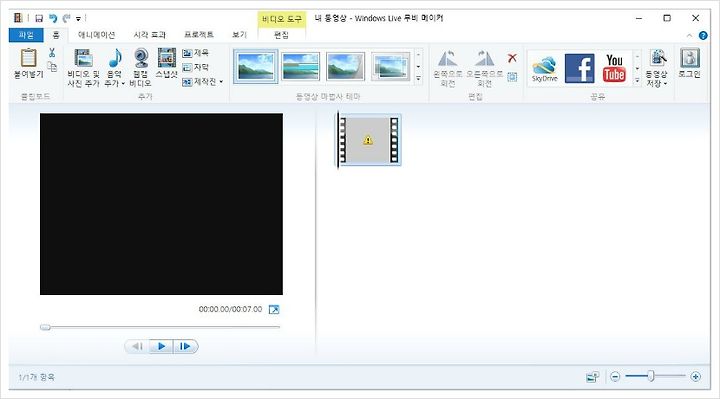Click the preview seek bar handle
Image resolution: width=720 pixels, height=399 pixels.
[x=45, y=327]
